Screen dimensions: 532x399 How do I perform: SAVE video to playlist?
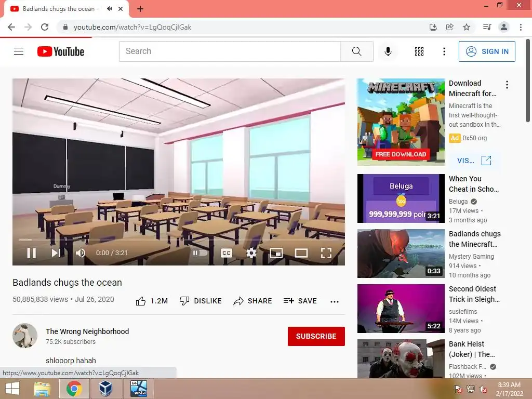300,301
